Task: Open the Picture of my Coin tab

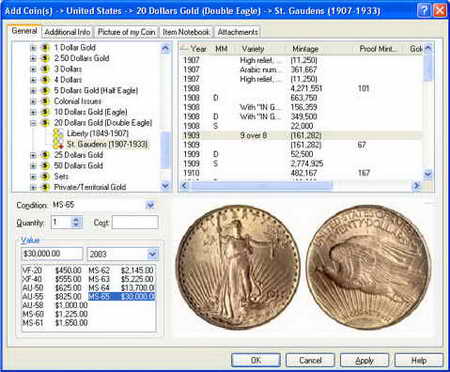Action: coord(126,32)
